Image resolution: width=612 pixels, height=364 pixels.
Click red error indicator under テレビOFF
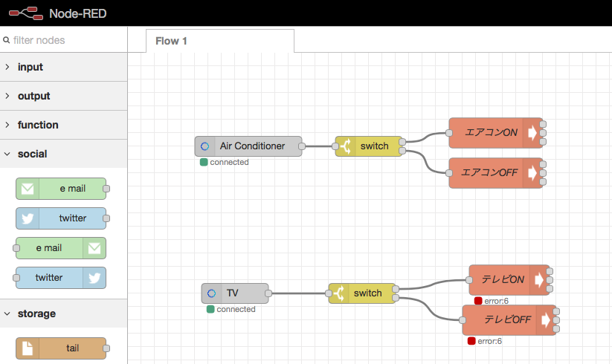click(x=471, y=341)
